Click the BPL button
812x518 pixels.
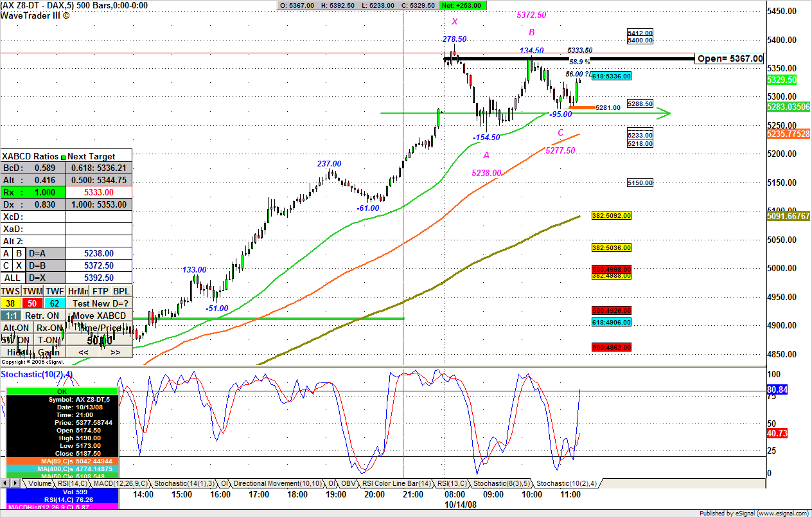[x=121, y=291]
